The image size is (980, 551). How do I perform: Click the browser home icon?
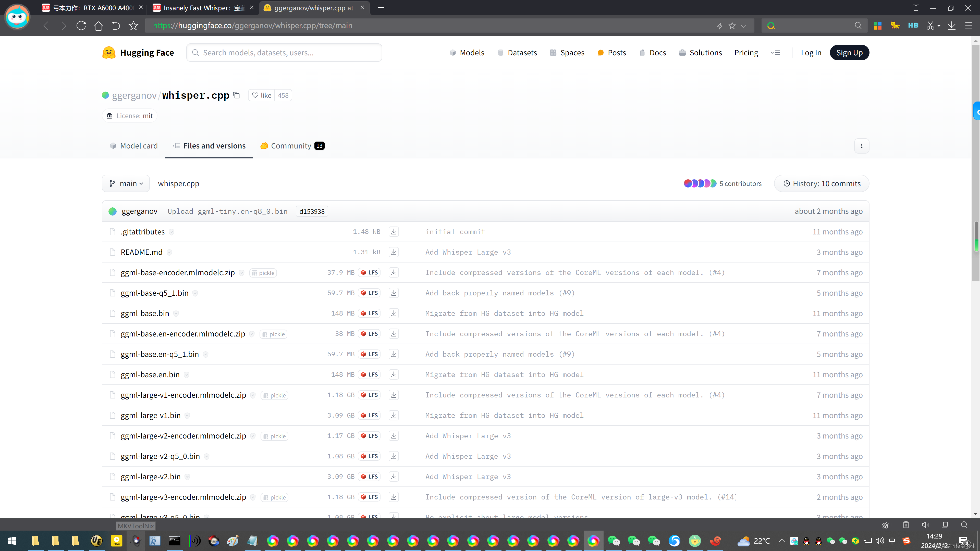click(99, 26)
